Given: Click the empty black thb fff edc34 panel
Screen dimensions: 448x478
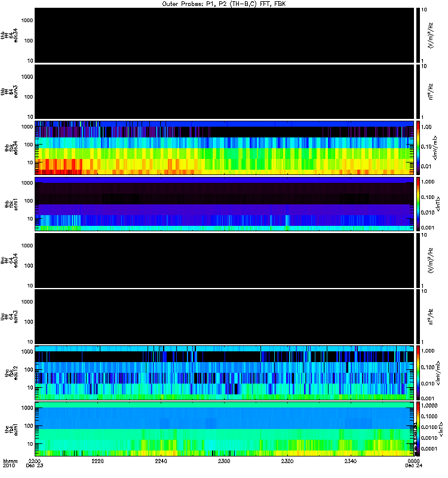Looking at the screenshot, I should pyautogui.click(x=224, y=35).
